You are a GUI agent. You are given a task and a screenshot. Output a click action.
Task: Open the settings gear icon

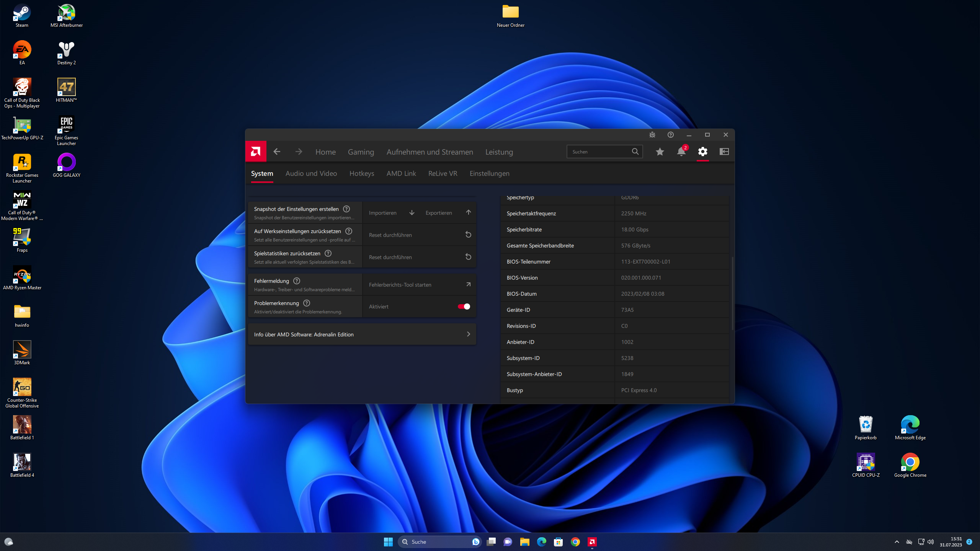click(x=702, y=152)
